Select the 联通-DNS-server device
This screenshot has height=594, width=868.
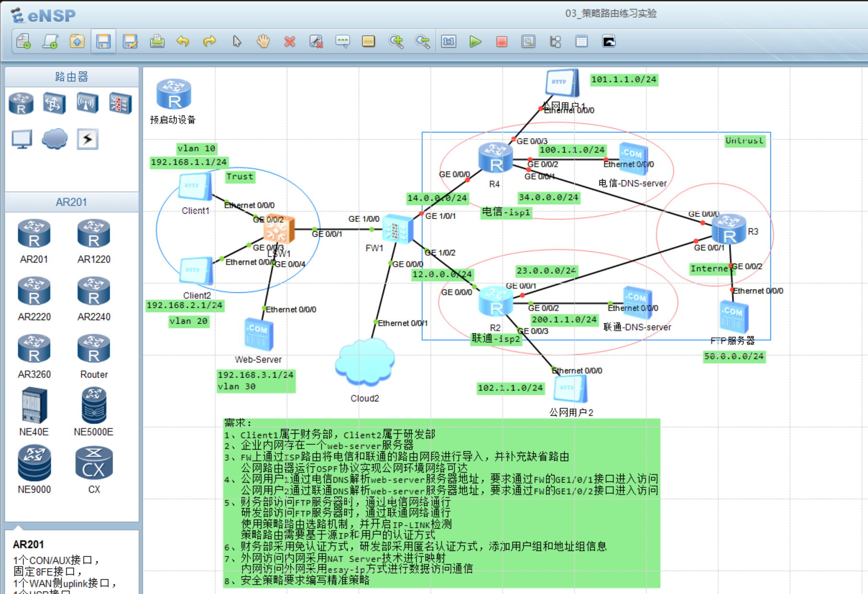pos(638,302)
